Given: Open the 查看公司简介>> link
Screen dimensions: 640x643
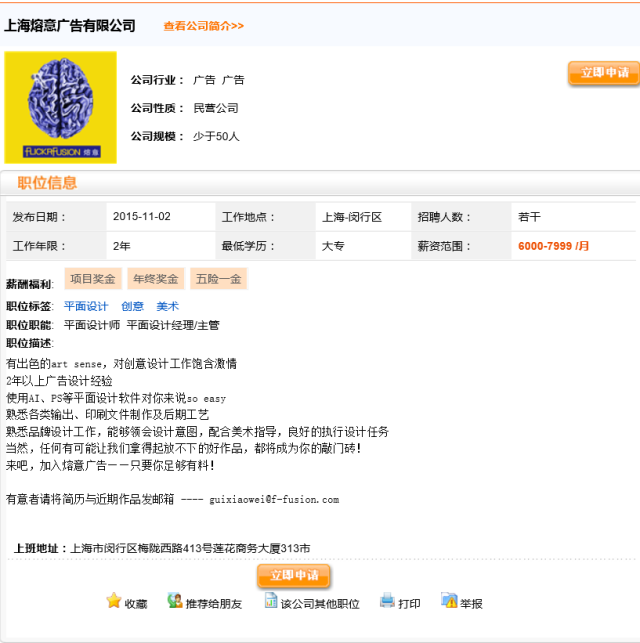Looking at the screenshot, I should coord(204,26).
